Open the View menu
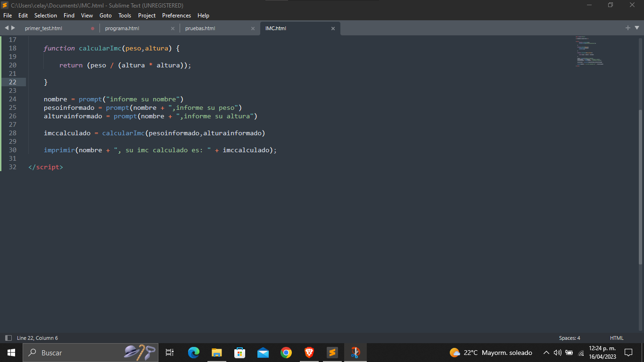This screenshot has height=362, width=644. coord(87,16)
